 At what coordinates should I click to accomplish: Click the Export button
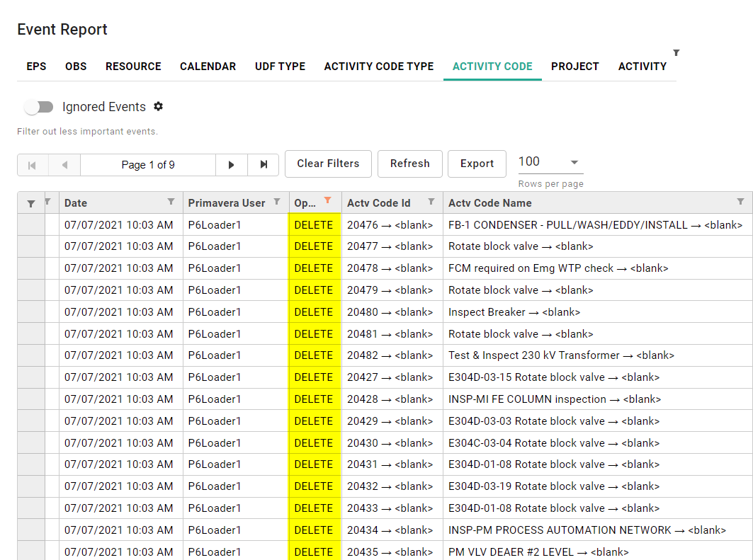(x=477, y=164)
